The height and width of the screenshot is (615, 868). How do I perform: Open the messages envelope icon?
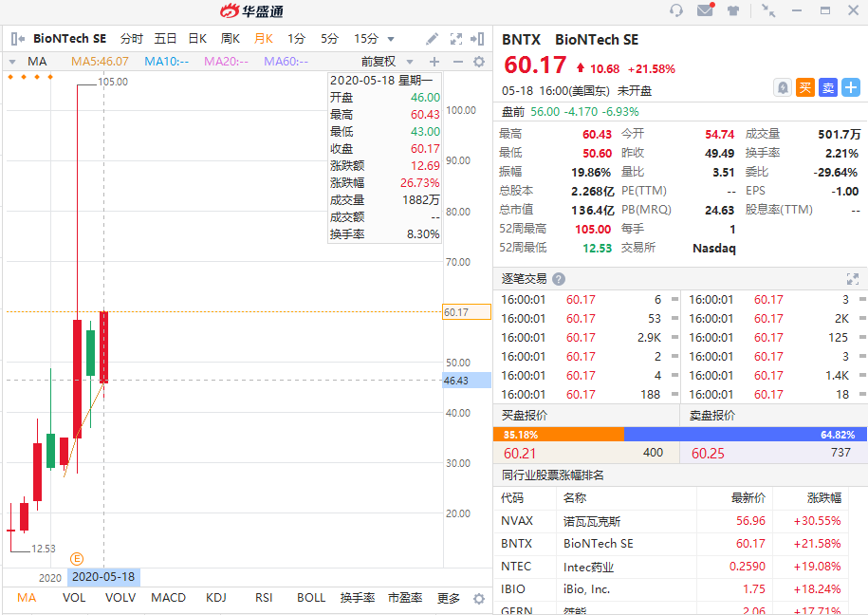pyautogui.click(x=705, y=10)
